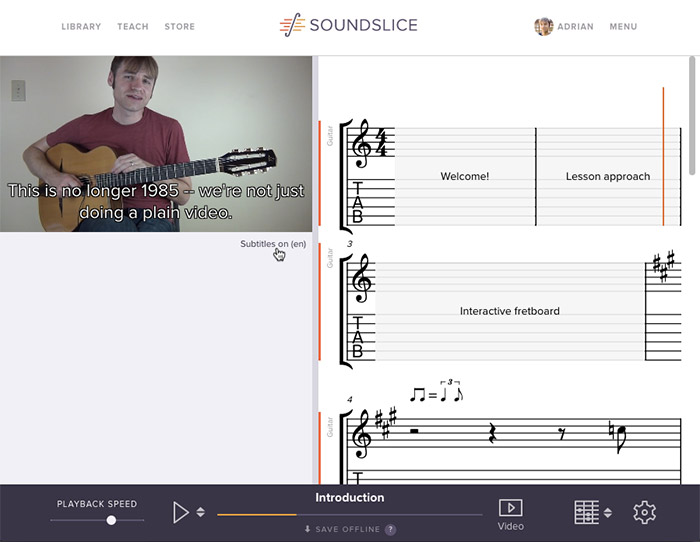Open the Library page
The height and width of the screenshot is (542, 700).
tap(81, 26)
